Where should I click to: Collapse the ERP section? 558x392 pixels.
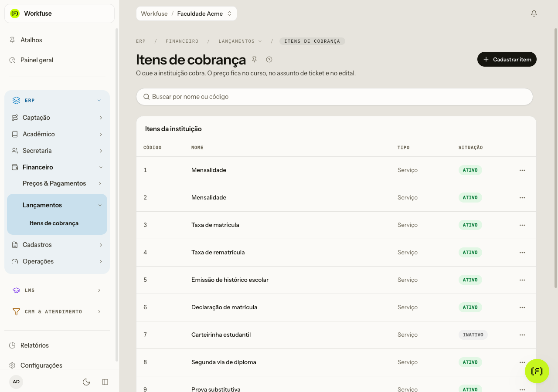coord(57,101)
